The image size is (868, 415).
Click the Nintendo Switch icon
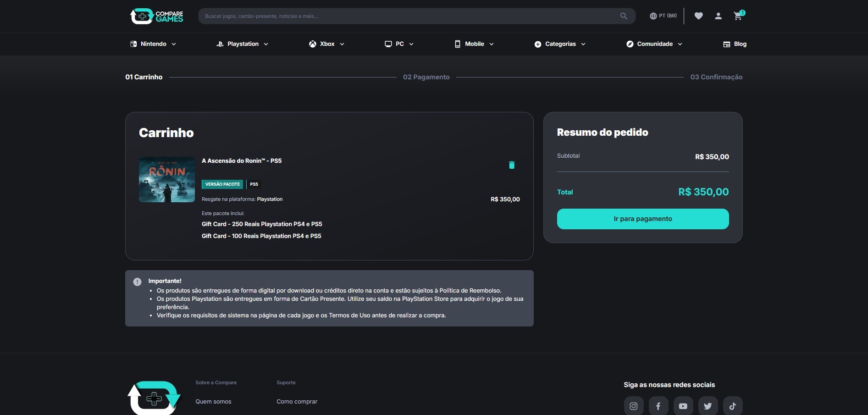133,44
